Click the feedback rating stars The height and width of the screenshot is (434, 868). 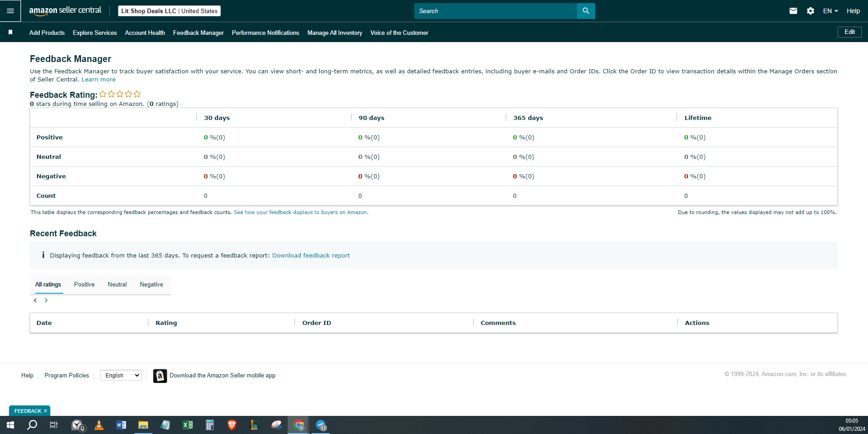pos(120,94)
